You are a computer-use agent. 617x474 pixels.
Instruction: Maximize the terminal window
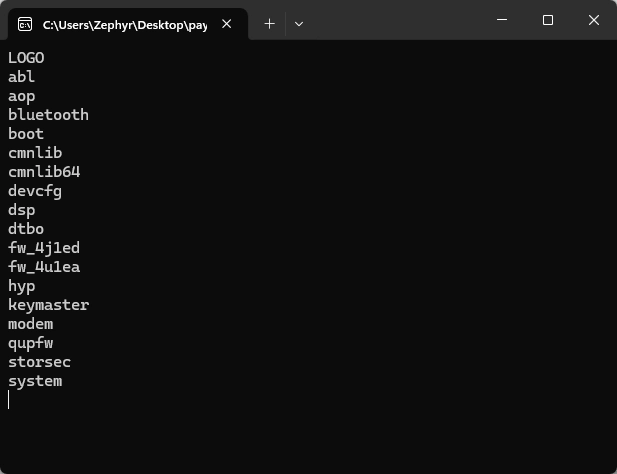[547, 20]
